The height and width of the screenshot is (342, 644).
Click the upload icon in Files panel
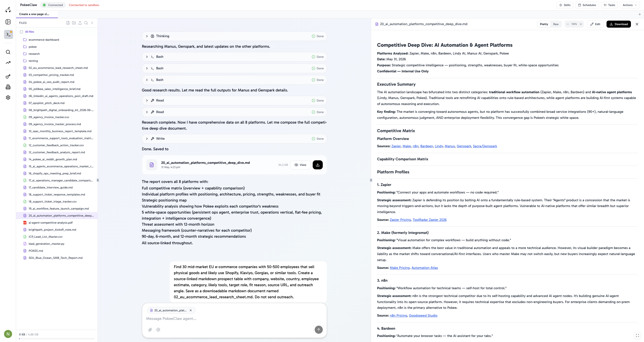pyautogui.click(x=80, y=23)
